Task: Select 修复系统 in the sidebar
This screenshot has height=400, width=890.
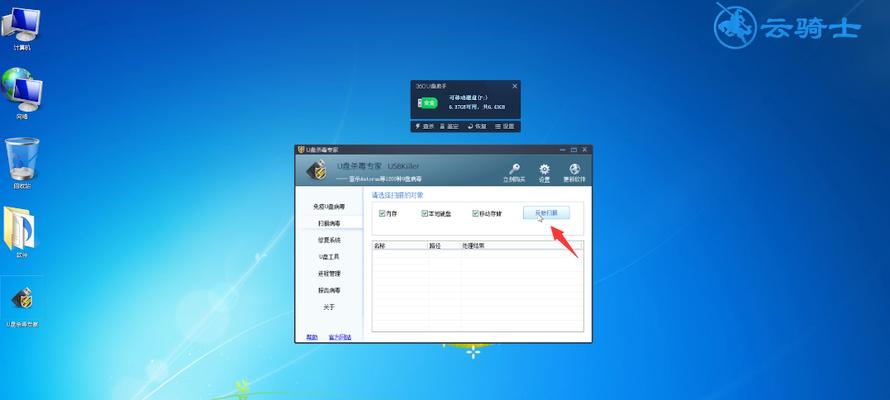Action: pyautogui.click(x=329, y=240)
